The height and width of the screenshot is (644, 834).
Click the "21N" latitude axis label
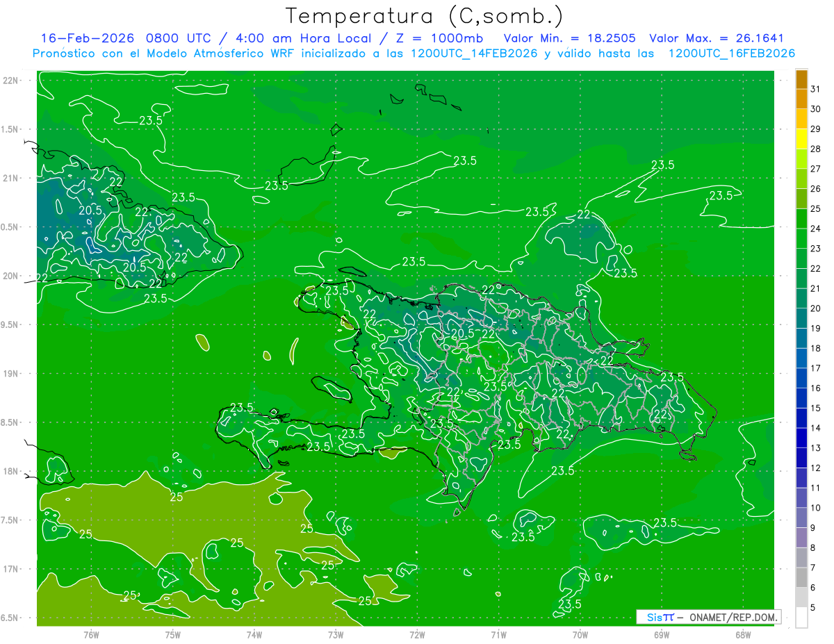10,178
